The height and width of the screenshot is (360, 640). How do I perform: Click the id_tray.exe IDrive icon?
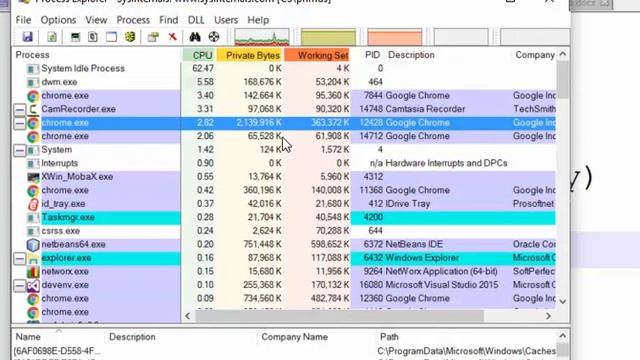point(33,204)
